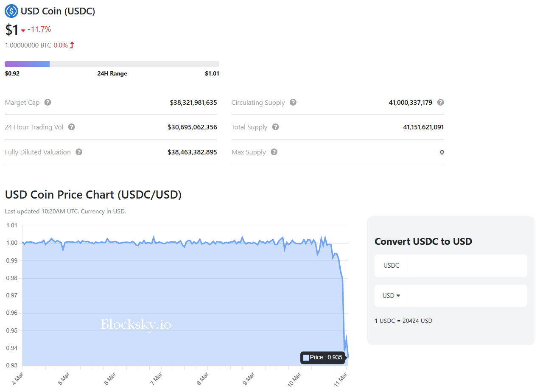Open the Total Supply help icon
Viewport: 540px width, 392px height.
click(x=276, y=127)
